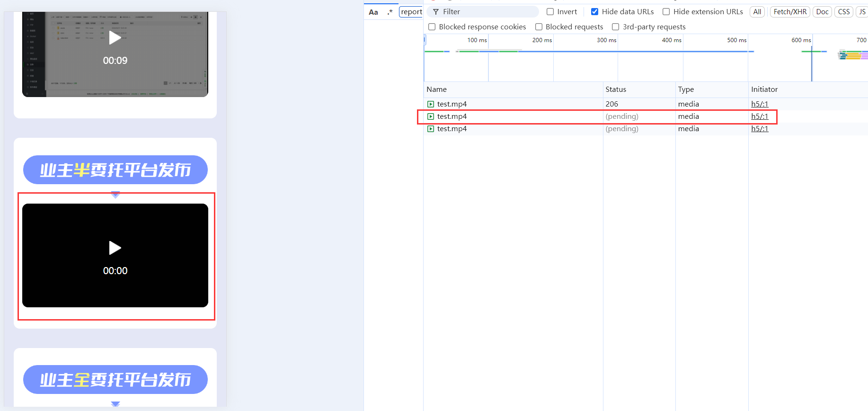The image size is (868, 411).
Task: Enable the Invert checkbox
Action: (550, 12)
